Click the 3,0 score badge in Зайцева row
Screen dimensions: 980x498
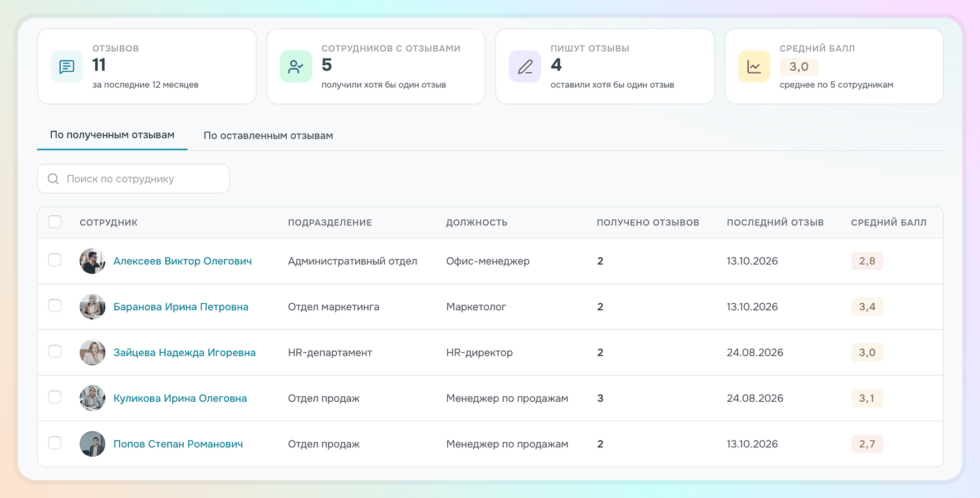point(867,352)
